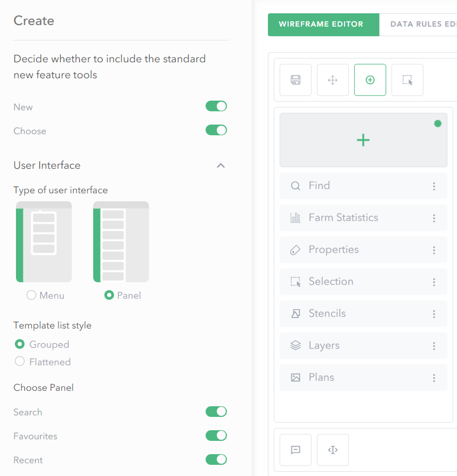Screen dimensions: 457x476
Task: Open three-dot menu for Stencils
Action: click(x=434, y=314)
